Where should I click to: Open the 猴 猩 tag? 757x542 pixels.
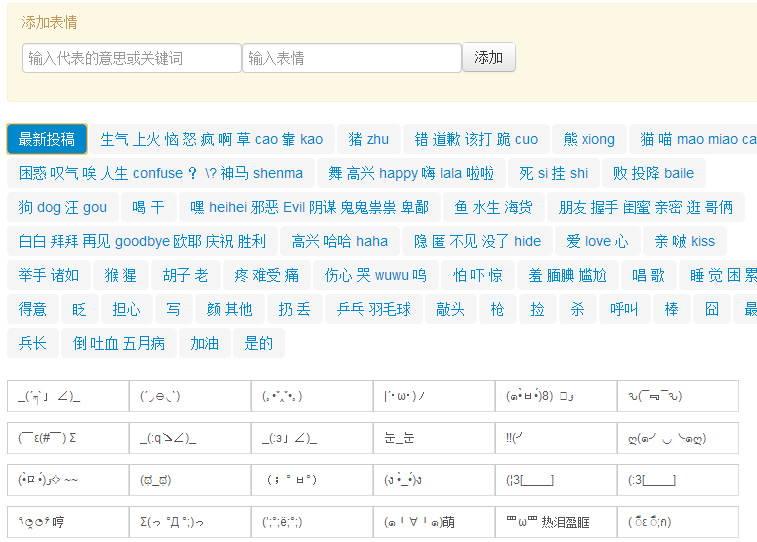(x=121, y=275)
